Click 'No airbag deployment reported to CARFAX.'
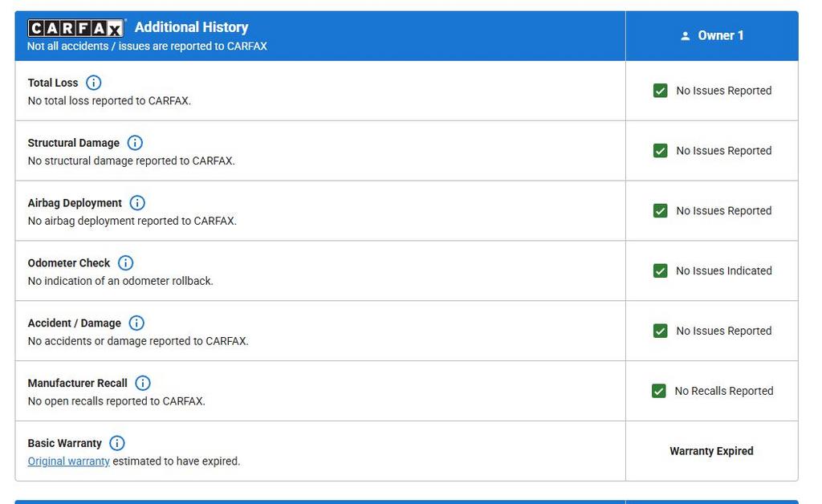 point(132,221)
